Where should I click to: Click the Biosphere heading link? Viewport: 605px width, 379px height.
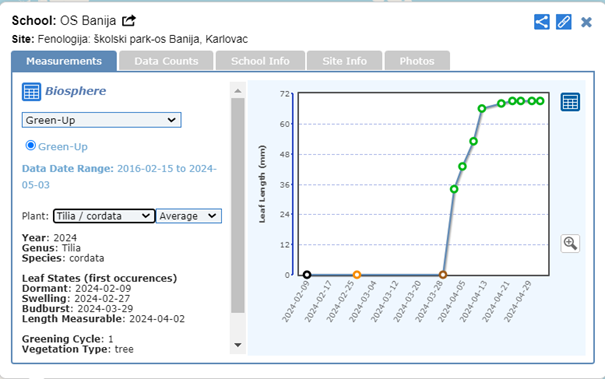(x=76, y=91)
